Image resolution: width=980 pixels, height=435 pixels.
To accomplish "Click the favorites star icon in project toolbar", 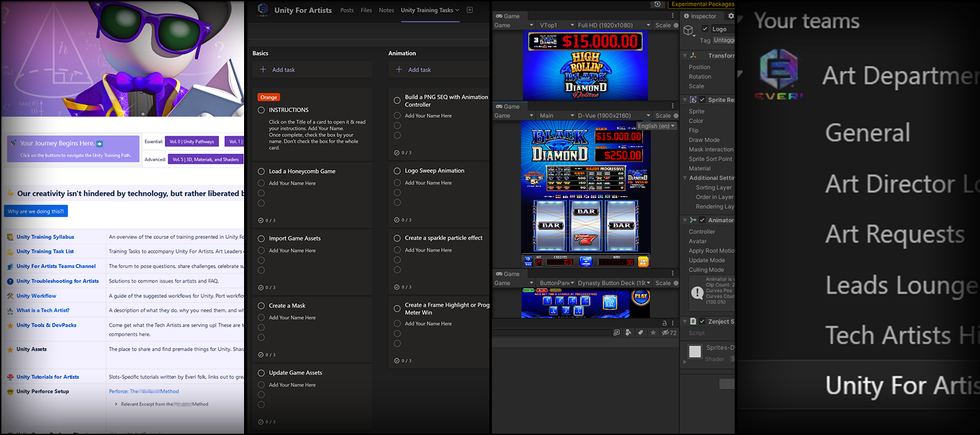I will coord(653,332).
